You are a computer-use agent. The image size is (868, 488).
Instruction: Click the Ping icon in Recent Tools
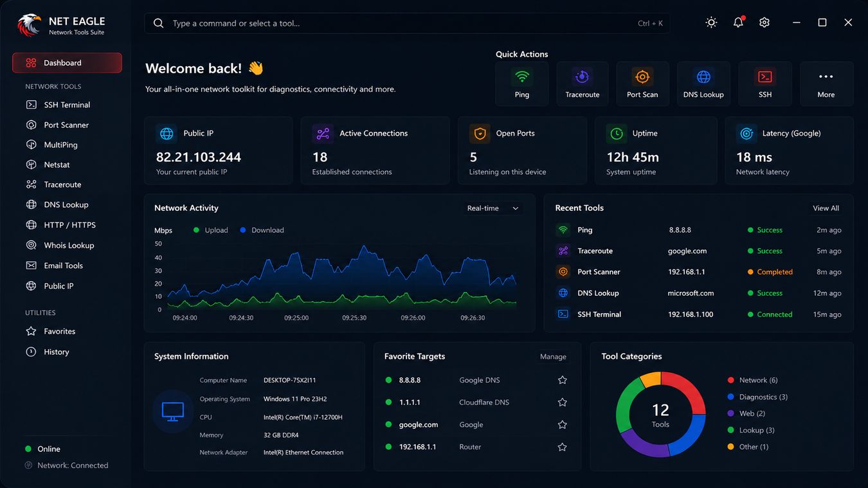563,230
